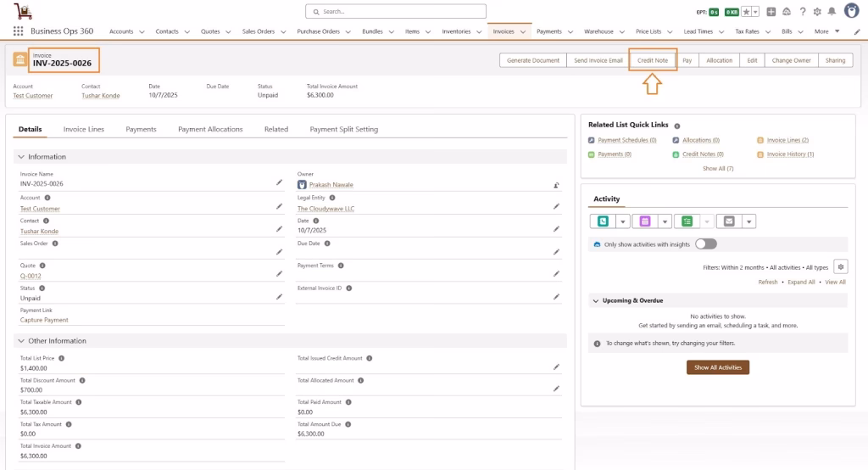Click the favorites star button

747,12
